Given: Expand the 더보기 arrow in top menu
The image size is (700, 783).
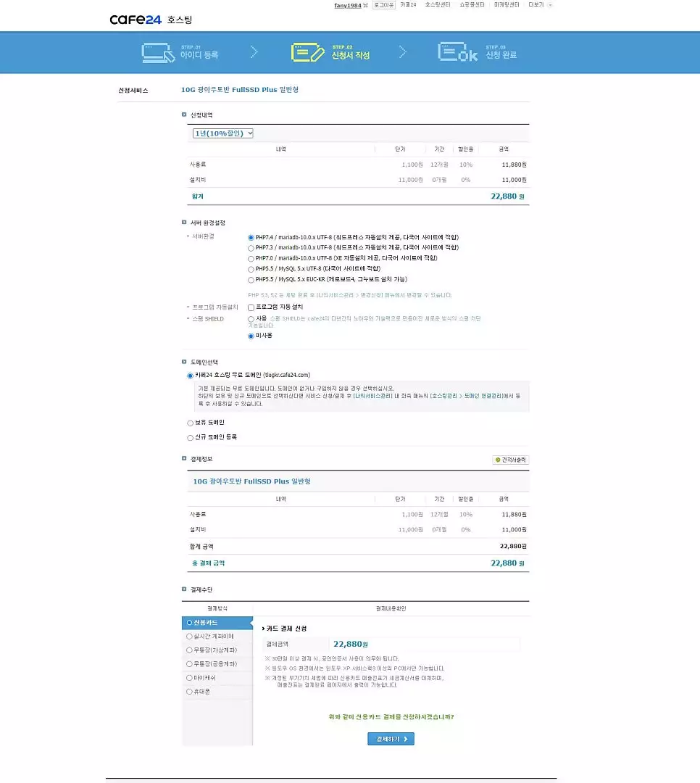Looking at the screenshot, I should point(550,5).
